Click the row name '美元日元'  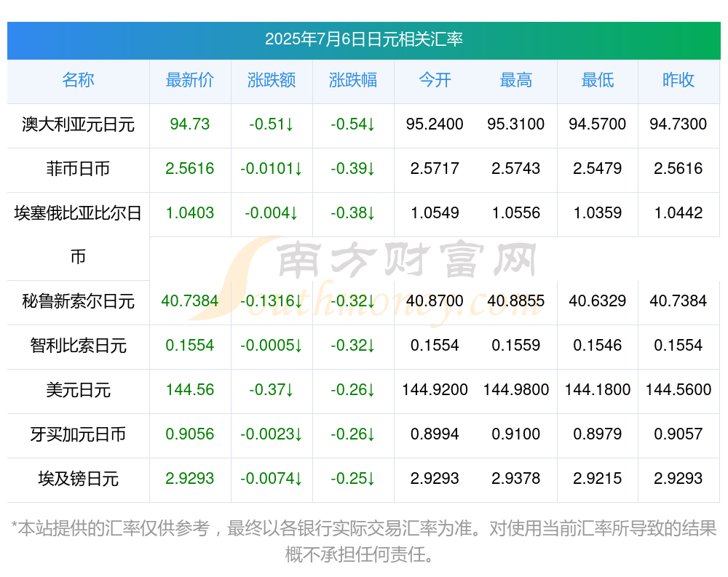point(78,390)
